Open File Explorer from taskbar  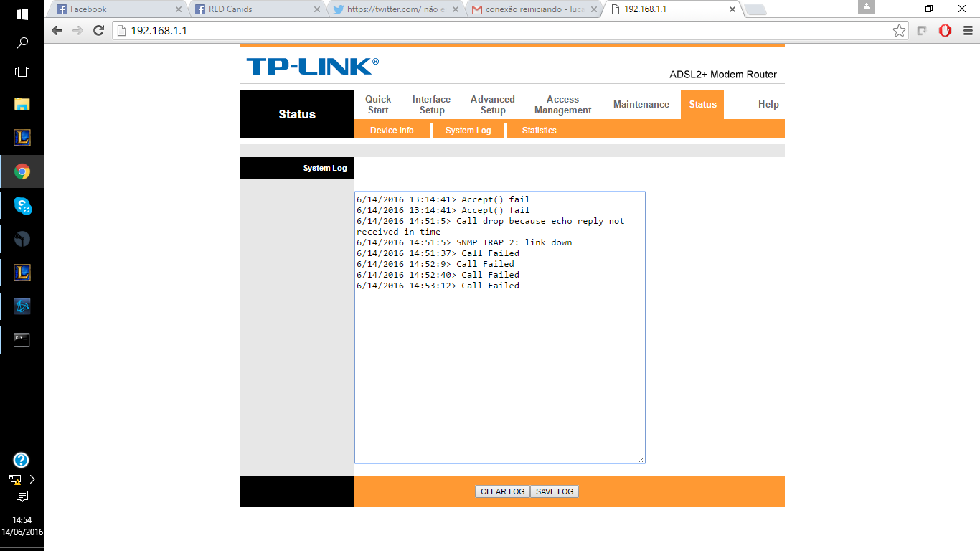(x=22, y=104)
